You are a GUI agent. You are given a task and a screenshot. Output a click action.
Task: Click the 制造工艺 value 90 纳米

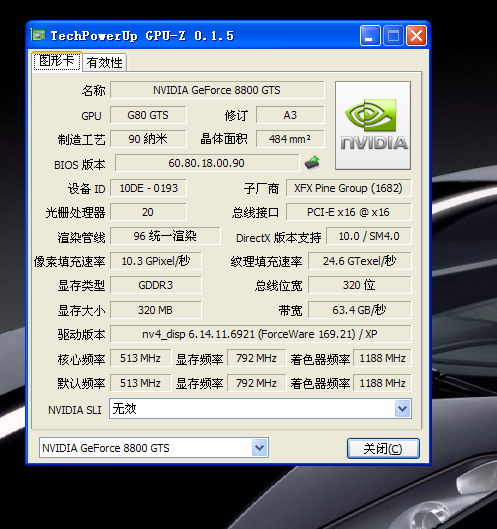148,139
